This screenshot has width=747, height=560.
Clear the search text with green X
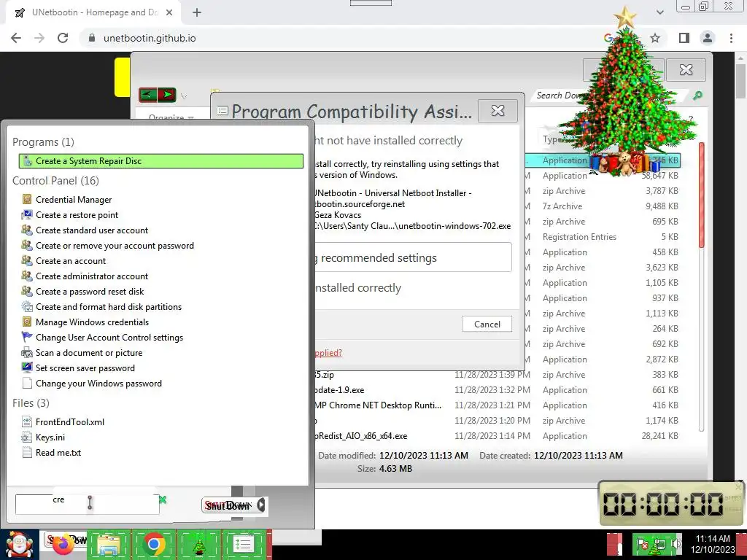coord(163,499)
